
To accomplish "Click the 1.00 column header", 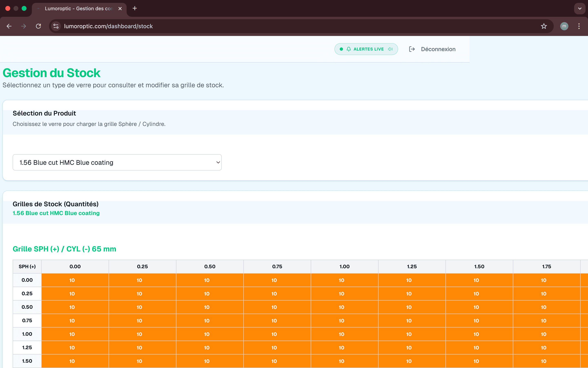I will tap(345, 267).
